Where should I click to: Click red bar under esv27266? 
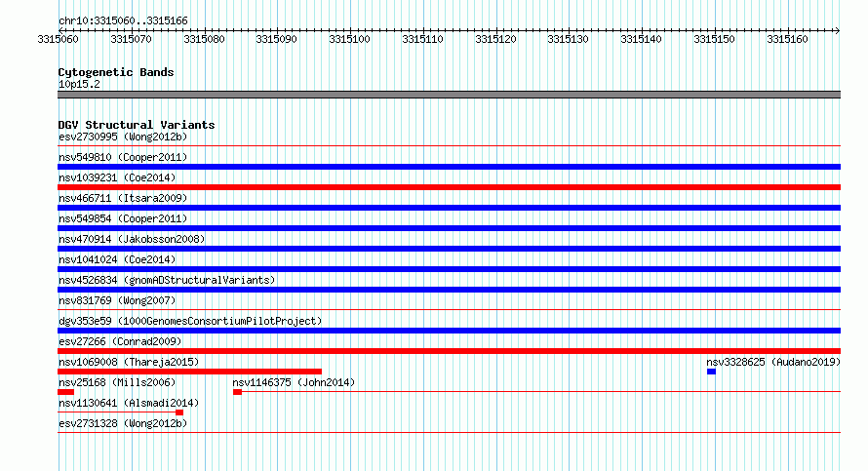449,351
